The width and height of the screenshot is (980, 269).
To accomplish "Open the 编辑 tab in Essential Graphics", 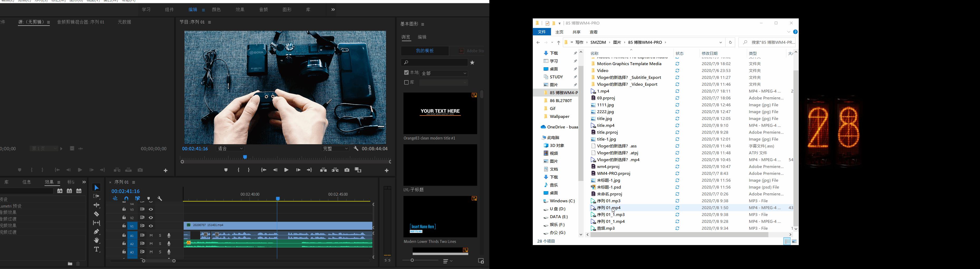I will coord(422,37).
